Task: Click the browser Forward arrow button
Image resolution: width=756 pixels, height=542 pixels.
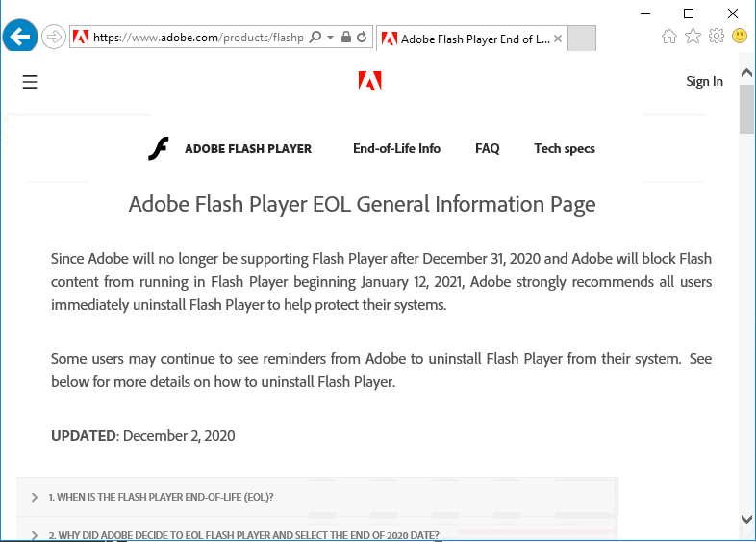Action: (54, 38)
